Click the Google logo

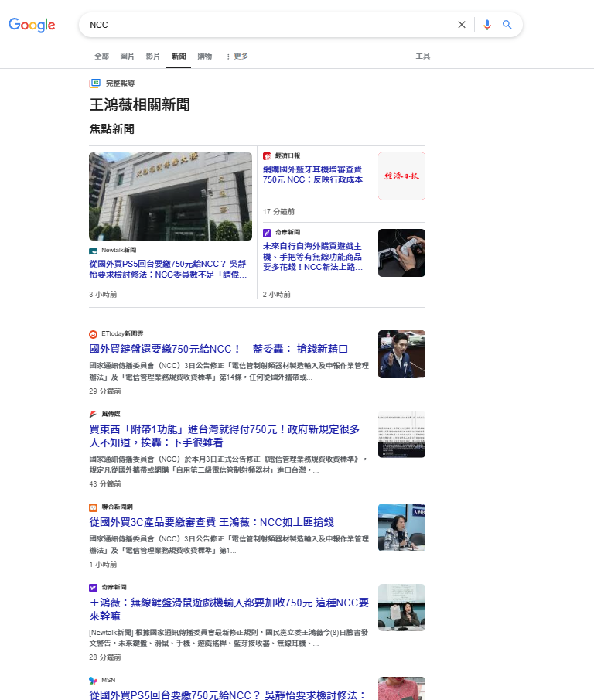[x=32, y=25]
